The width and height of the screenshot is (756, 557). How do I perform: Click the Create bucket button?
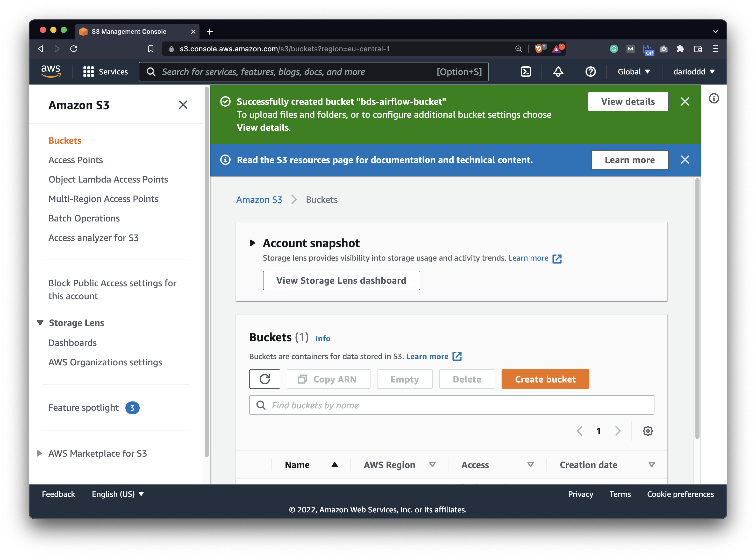(x=545, y=379)
